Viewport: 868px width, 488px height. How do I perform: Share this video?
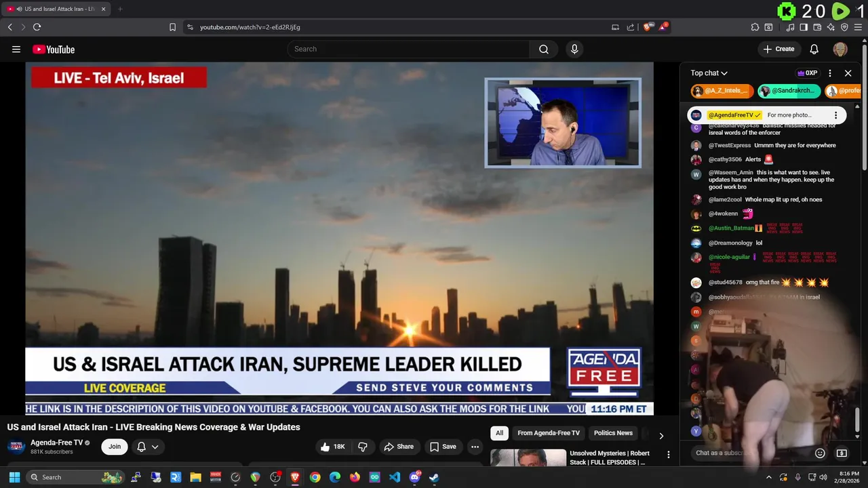[x=398, y=447]
